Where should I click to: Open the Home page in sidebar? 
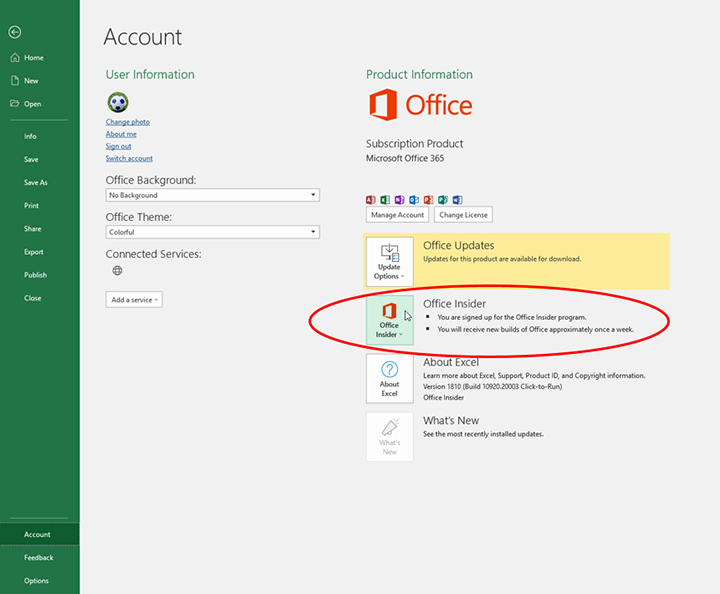[x=39, y=58]
